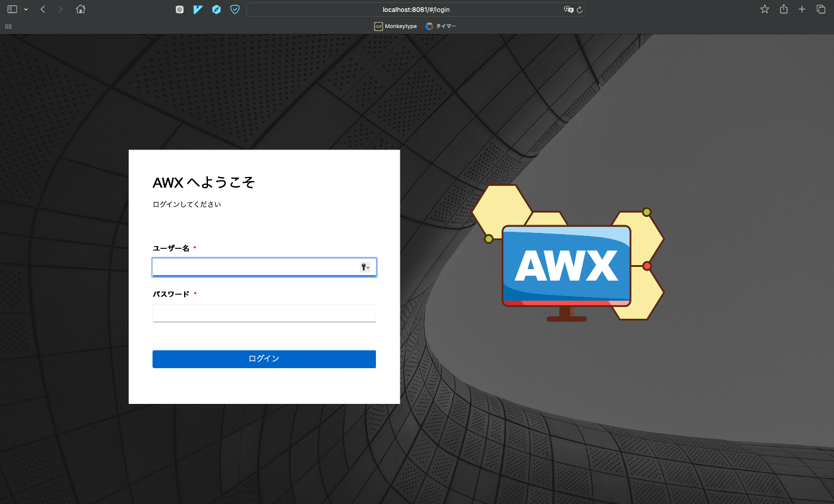
Task: Toggle the Safari sidebar
Action: point(12,10)
